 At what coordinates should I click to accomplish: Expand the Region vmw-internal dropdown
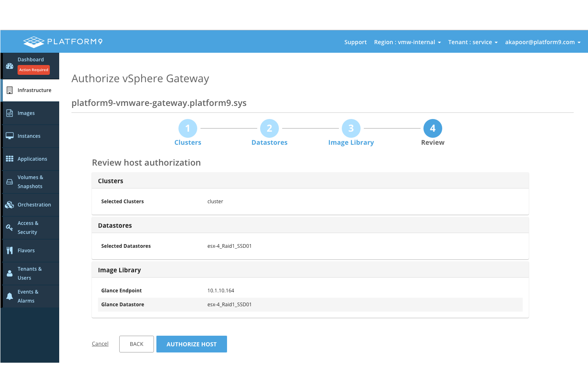tap(407, 42)
